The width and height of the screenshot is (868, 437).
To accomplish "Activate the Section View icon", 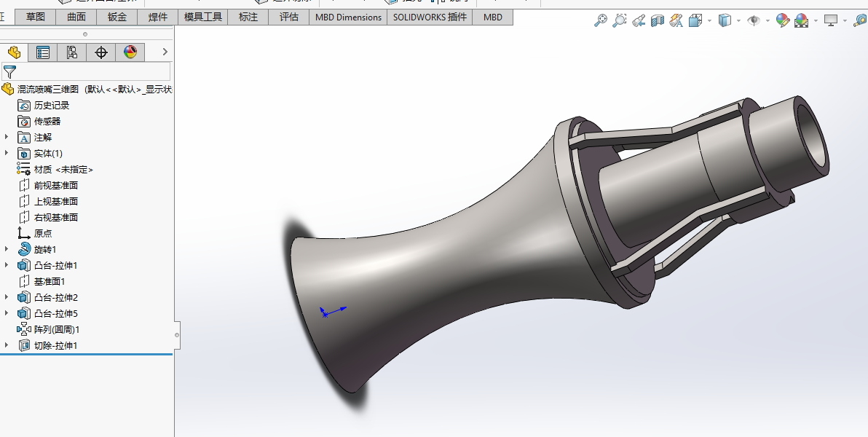I will point(658,21).
